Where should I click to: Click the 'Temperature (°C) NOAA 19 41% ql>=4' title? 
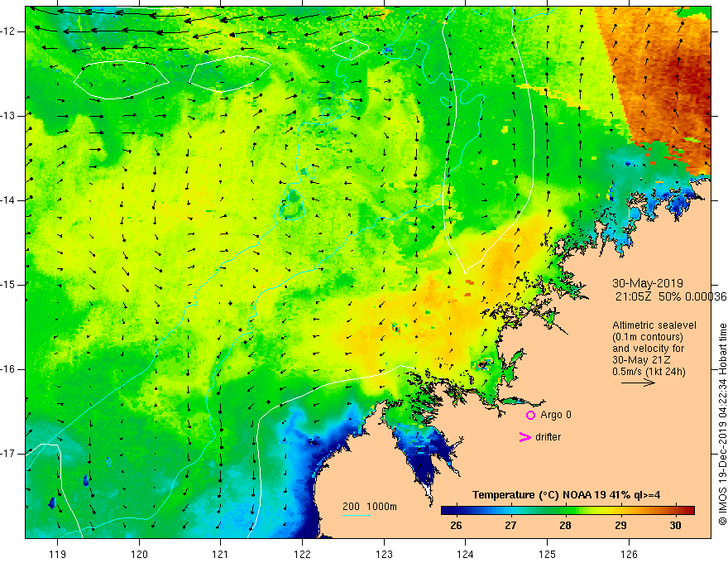coord(567,495)
